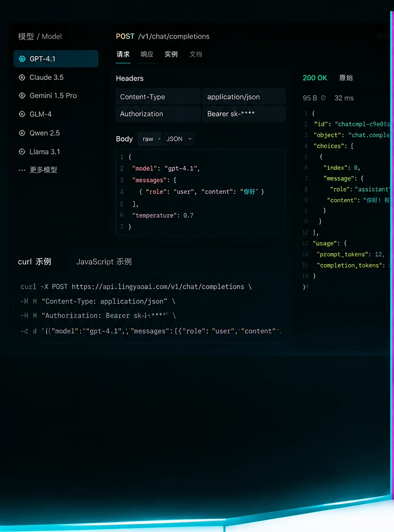Image resolution: width=394 pixels, height=532 pixels.
Task: Click the request body line containing 你好
Action: [x=201, y=192]
